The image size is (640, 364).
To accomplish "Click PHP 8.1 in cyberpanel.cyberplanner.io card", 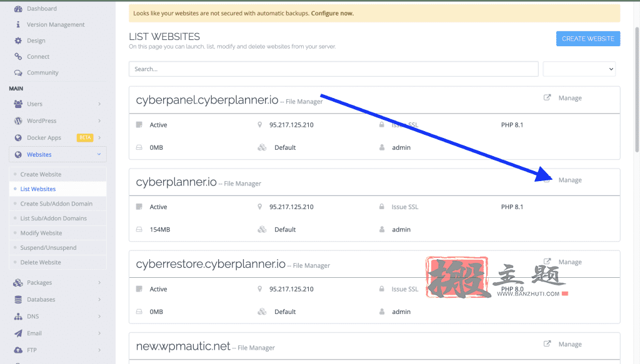I will (512, 125).
